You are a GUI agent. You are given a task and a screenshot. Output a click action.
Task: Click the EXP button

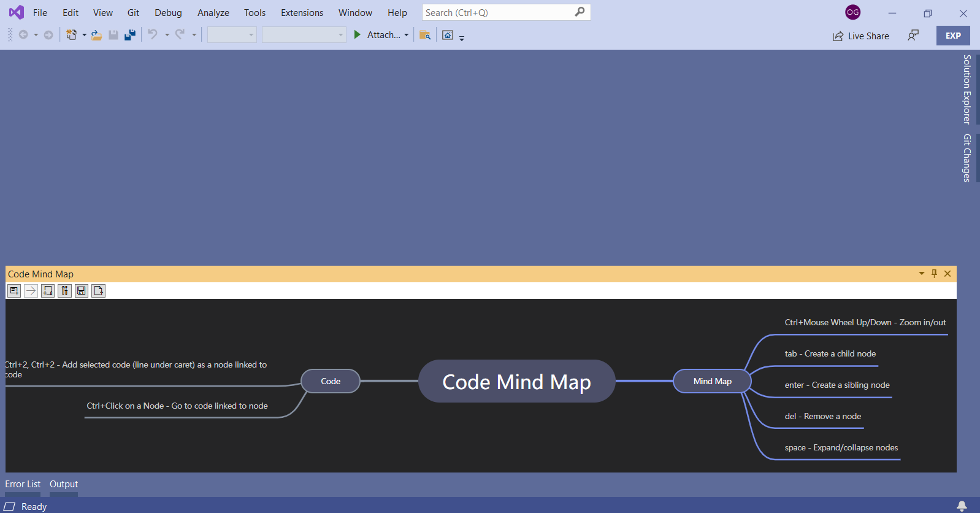[x=952, y=36]
